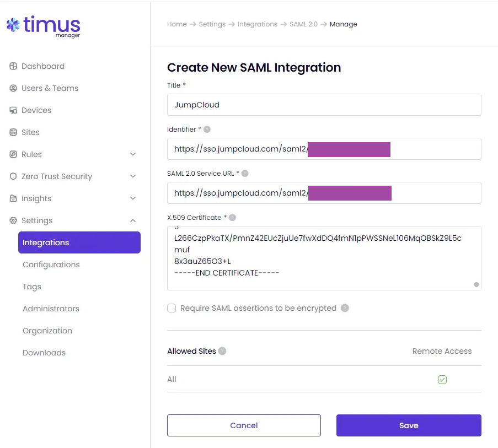The width and height of the screenshot is (498, 448).
Task: Click the Users & Teams person icon
Action: click(13, 88)
